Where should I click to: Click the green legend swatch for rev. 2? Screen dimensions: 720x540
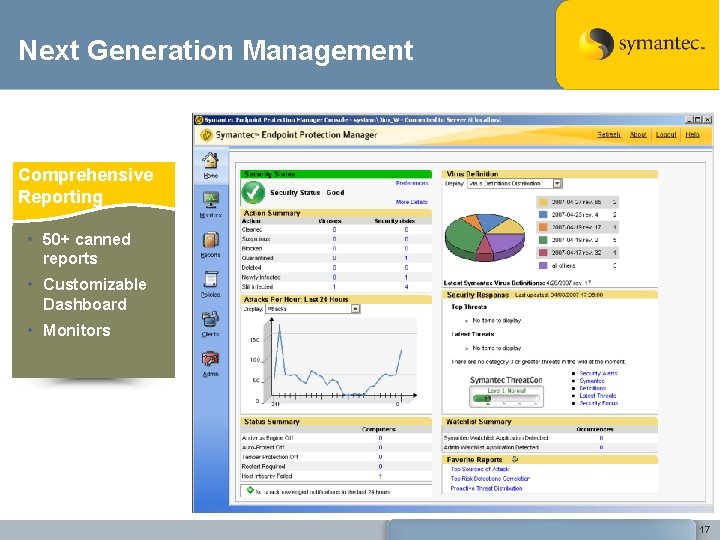click(x=543, y=240)
